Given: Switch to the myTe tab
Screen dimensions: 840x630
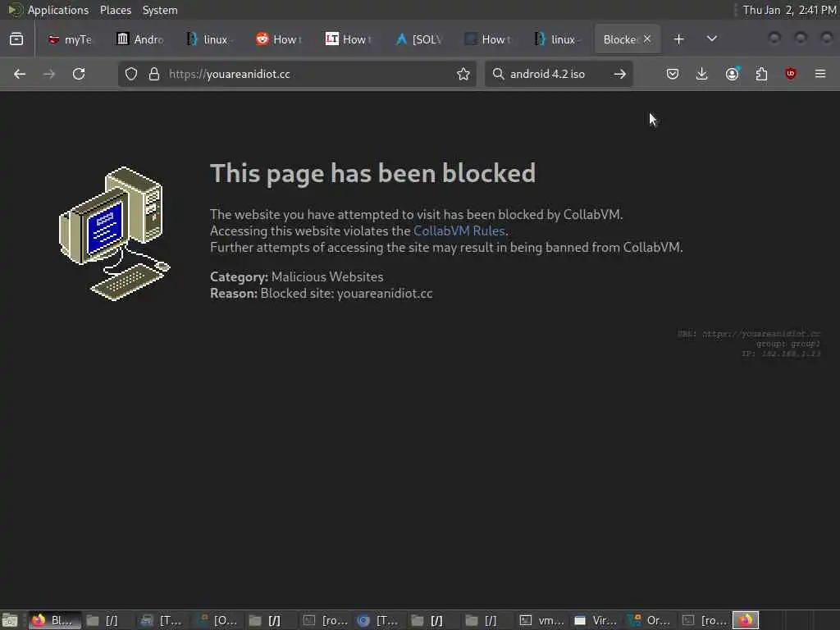Looking at the screenshot, I should tap(70, 39).
